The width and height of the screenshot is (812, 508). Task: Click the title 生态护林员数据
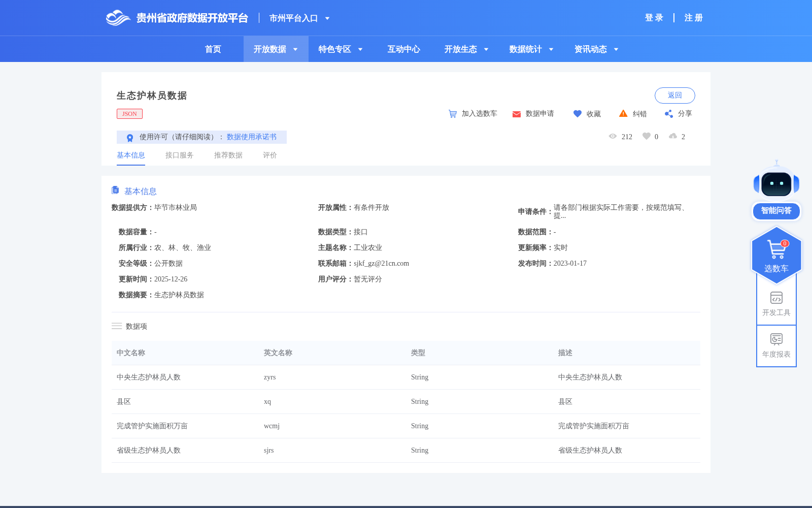point(152,96)
